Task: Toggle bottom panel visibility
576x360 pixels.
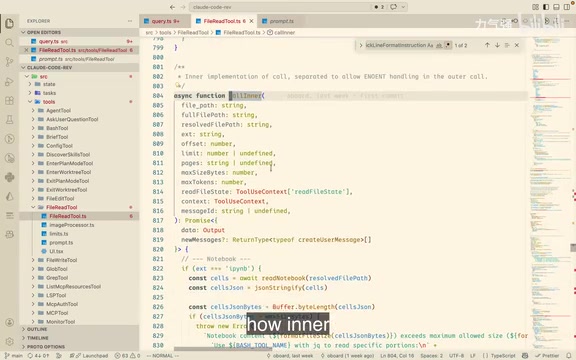Action: tap(557, 7)
